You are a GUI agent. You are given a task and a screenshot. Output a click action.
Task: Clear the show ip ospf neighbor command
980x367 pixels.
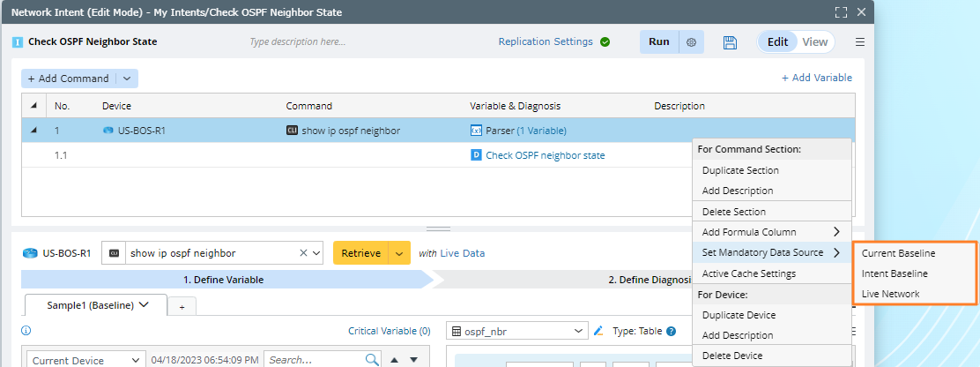pyautogui.click(x=303, y=253)
